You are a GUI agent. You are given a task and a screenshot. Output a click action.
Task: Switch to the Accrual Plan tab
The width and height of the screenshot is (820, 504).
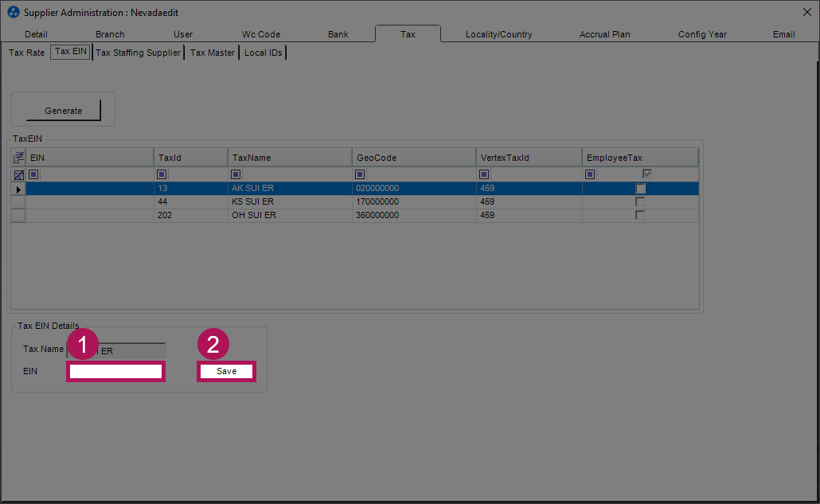click(604, 34)
